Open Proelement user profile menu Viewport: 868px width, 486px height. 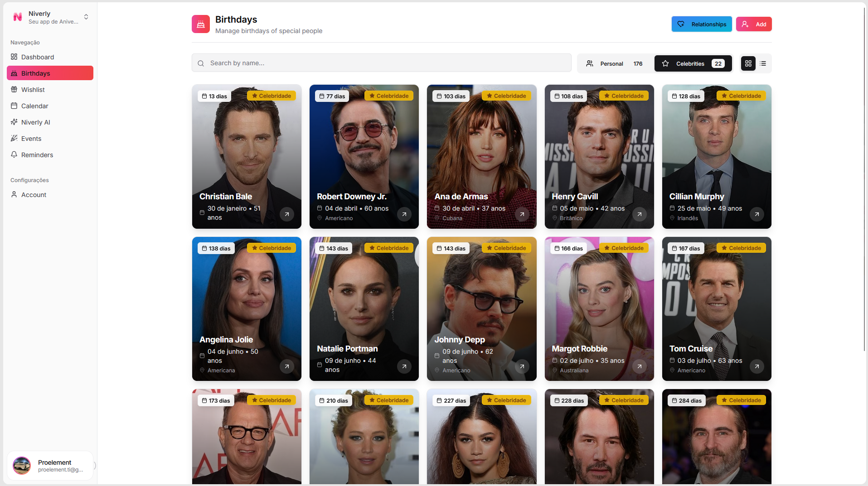(x=50, y=466)
